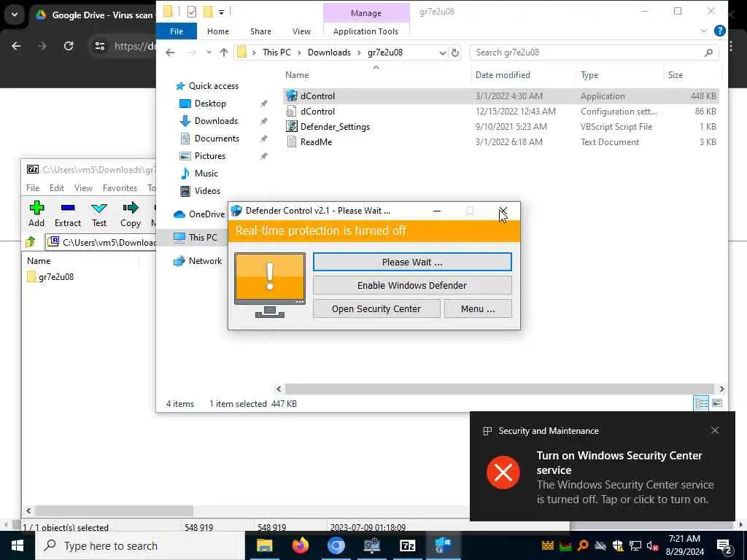Viewport: 747px width, 560px height.
Task: Click Open Security Center button
Action: pyautogui.click(x=376, y=308)
